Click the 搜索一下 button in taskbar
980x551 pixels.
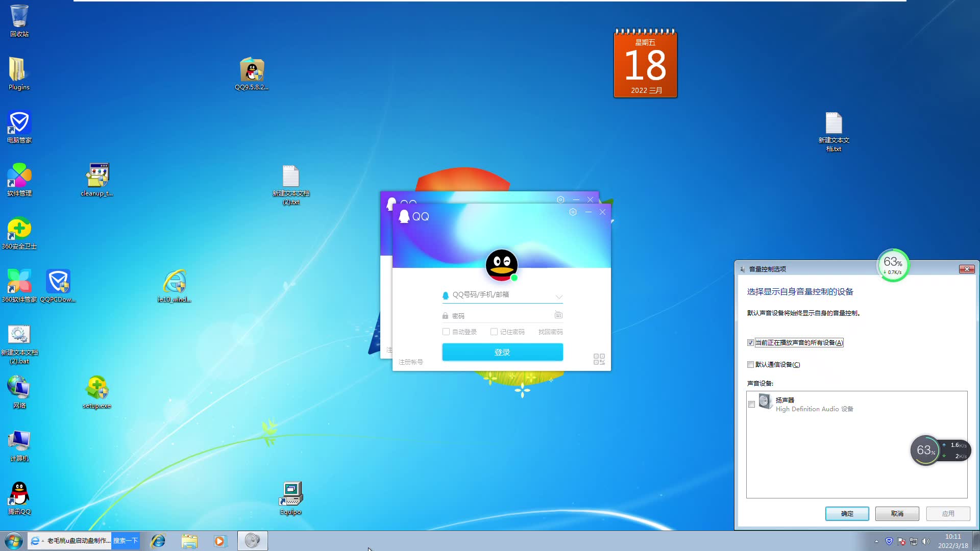(x=126, y=541)
